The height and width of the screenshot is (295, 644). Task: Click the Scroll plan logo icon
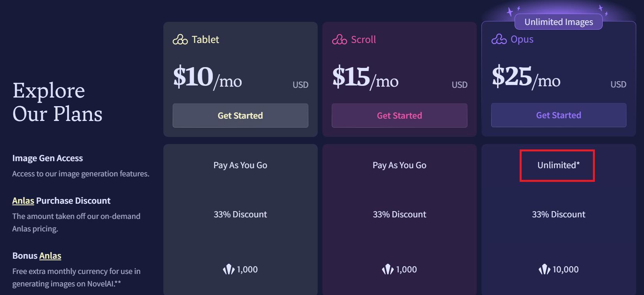pyautogui.click(x=339, y=40)
